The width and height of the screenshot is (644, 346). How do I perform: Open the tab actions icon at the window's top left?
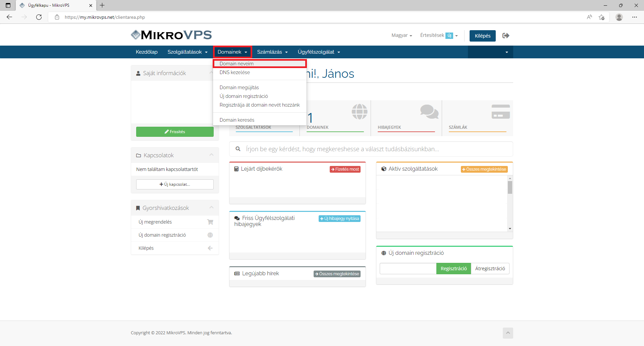point(8,5)
